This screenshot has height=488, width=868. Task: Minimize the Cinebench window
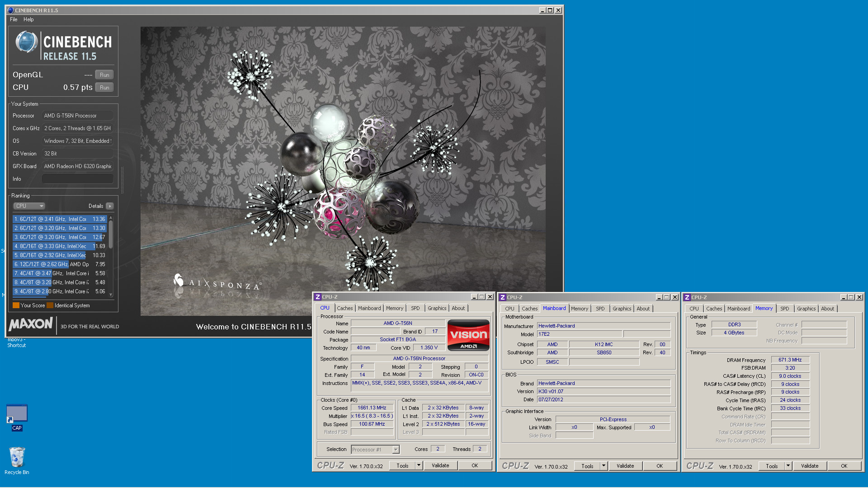pos(542,10)
